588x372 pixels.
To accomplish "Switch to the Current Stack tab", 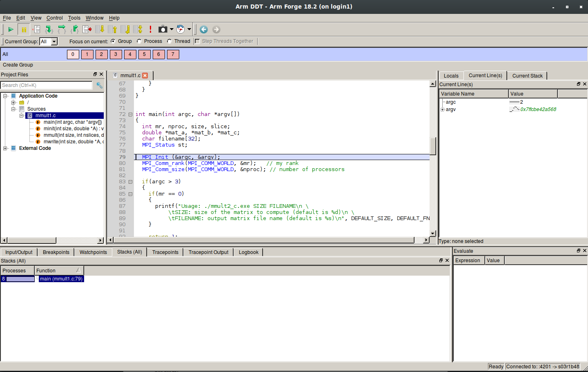I will point(528,76).
